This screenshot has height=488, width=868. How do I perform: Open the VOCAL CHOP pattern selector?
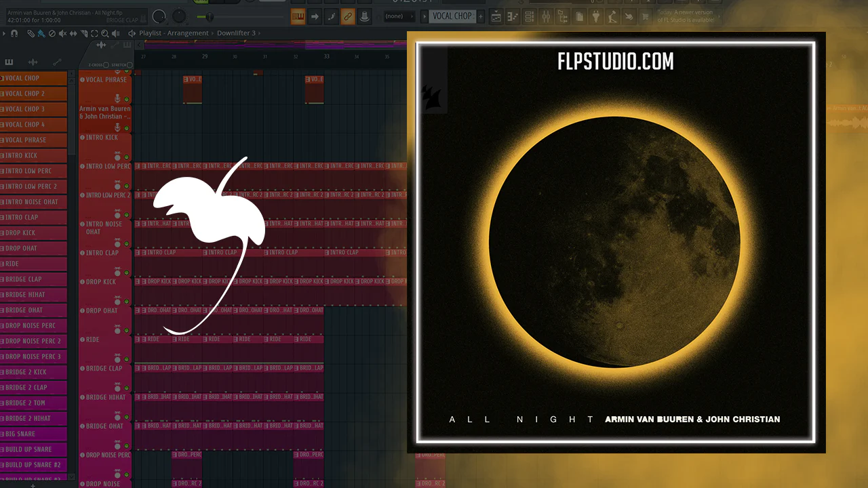pyautogui.click(x=451, y=16)
